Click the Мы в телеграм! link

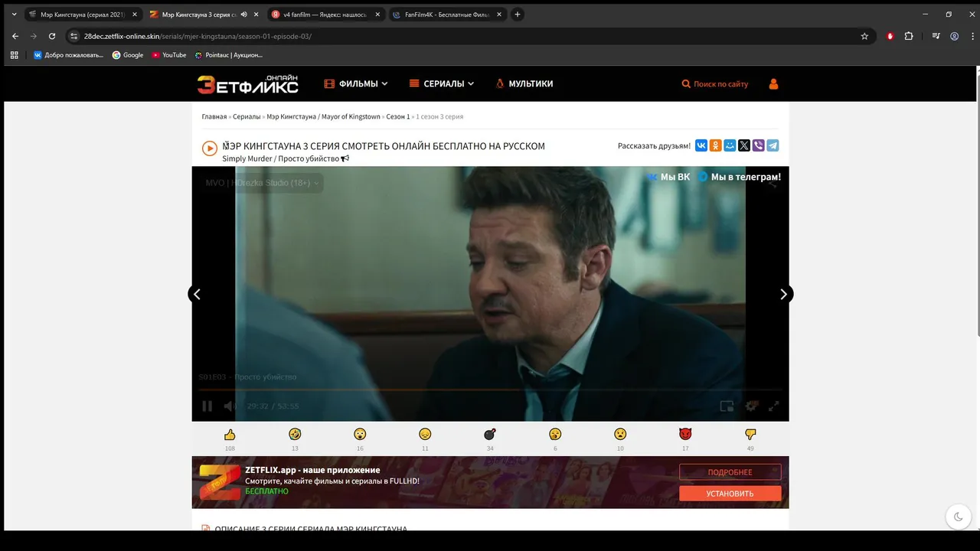739,177
